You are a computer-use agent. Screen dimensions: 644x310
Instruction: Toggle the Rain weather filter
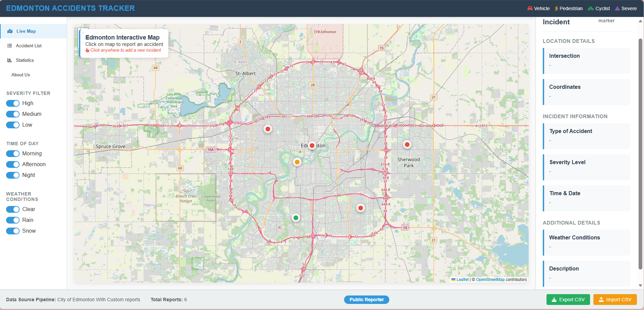tap(13, 220)
